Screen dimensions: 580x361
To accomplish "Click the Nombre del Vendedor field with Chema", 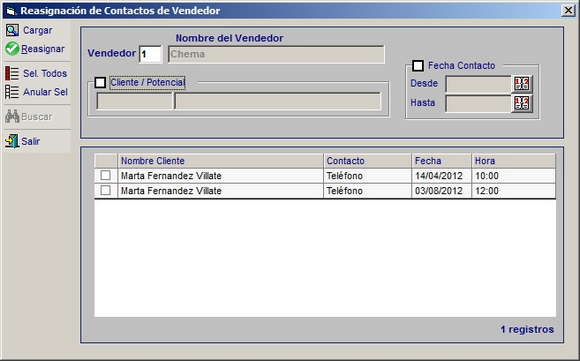I will click(x=276, y=54).
